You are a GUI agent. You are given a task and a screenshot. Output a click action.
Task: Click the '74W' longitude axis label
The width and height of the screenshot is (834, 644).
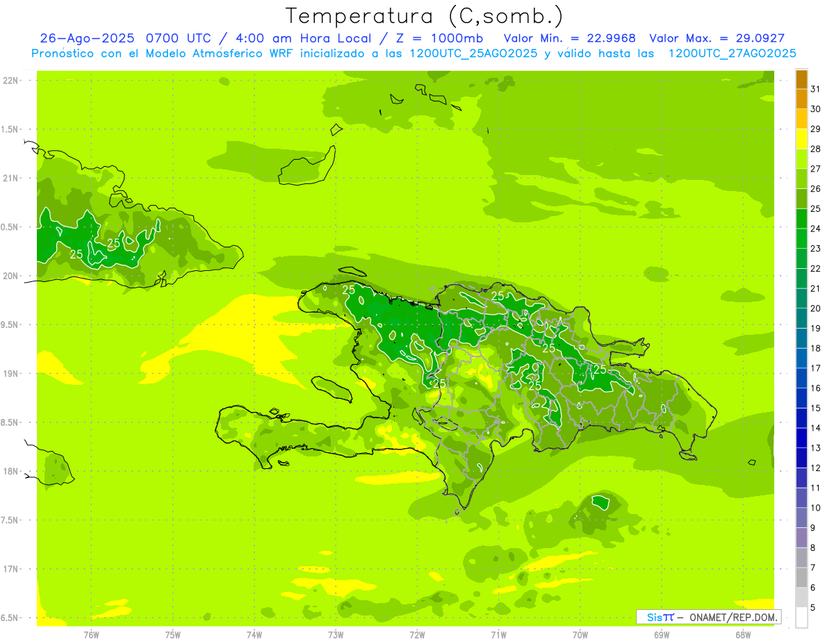[x=254, y=634]
